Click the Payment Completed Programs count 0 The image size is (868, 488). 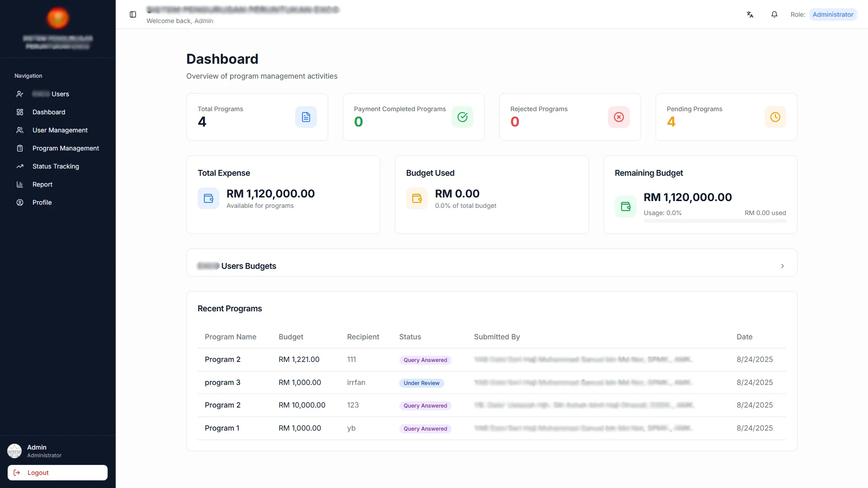pos(358,122)
